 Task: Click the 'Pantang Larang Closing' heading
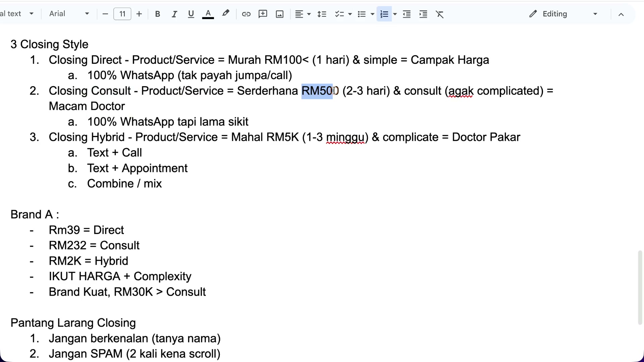coord(73,323)
